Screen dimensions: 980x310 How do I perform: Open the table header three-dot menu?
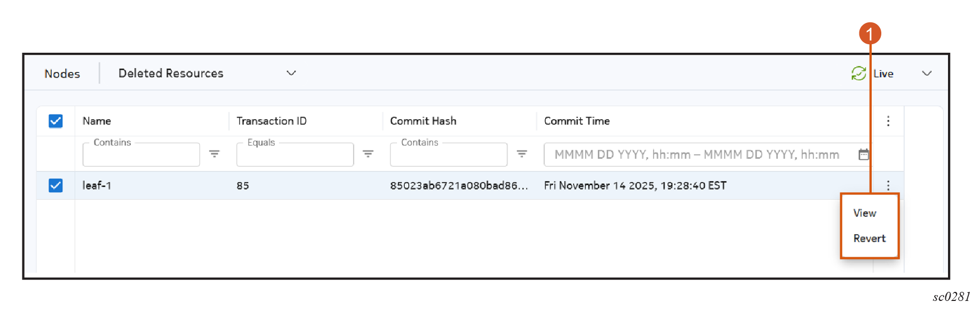point(888,121)
